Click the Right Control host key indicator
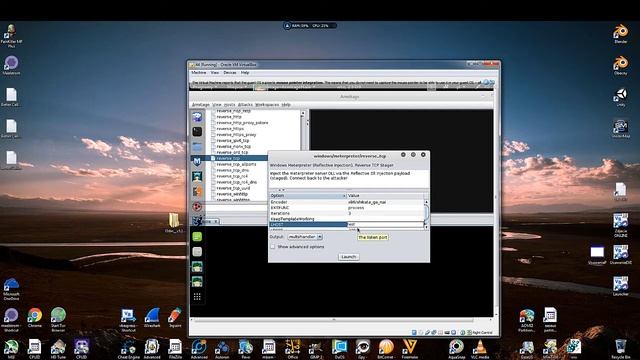Screen dimensions: 640x360 pyautogui.click(x=482, y=333)
